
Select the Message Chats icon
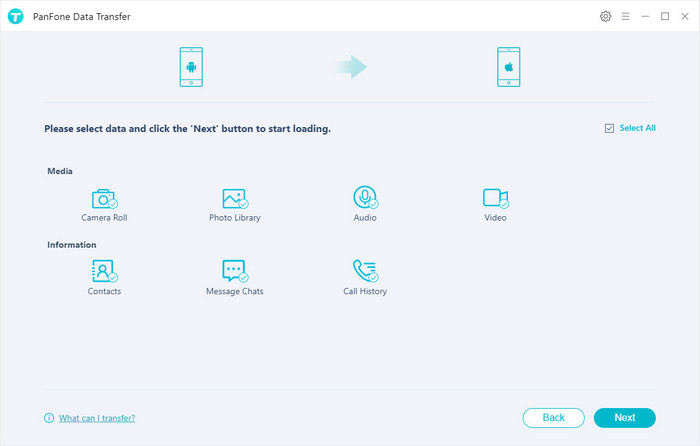tap(235, 271)
